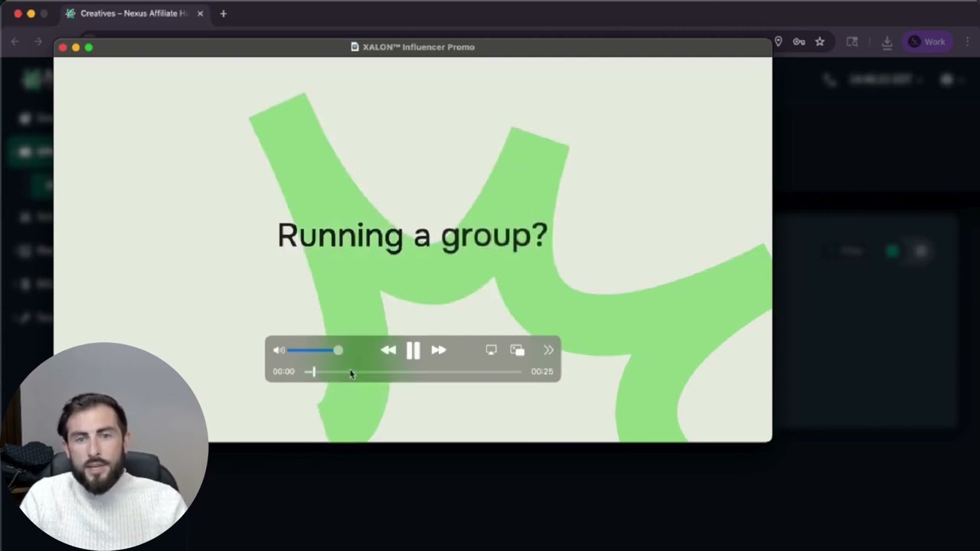Open the AirPlay output icon
Image resolution: width=980 pixels, height=551 pixels.
[492, 350]
